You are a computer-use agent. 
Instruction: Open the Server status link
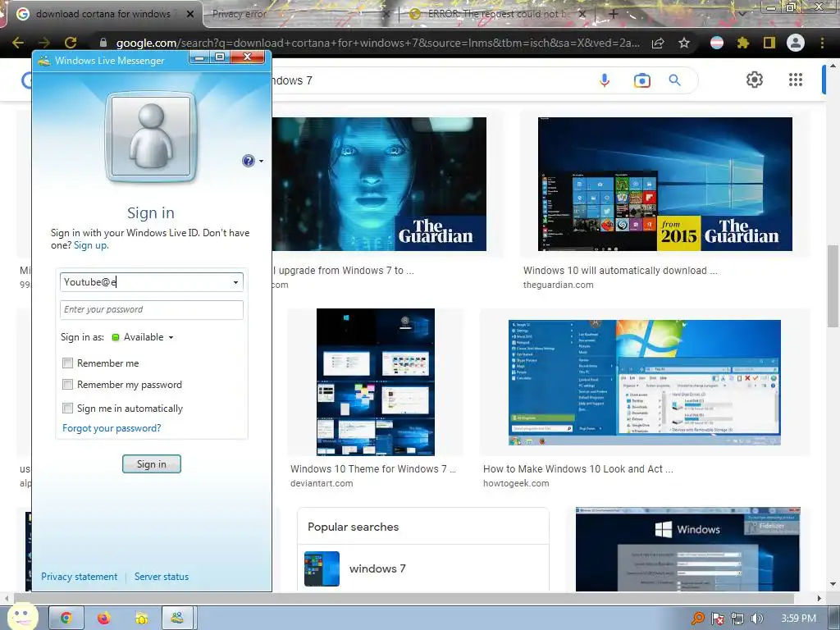click(162, 577)
